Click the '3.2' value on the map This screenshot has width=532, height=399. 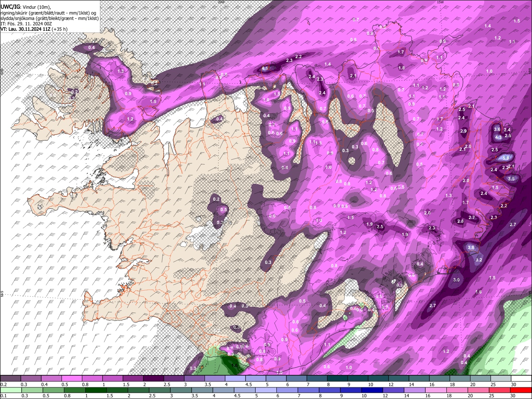pos(478,260)
